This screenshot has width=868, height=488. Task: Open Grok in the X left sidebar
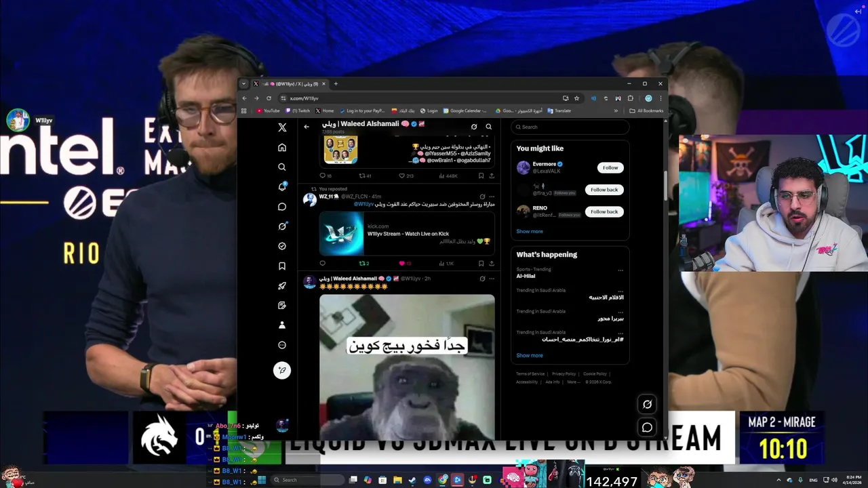282,226
